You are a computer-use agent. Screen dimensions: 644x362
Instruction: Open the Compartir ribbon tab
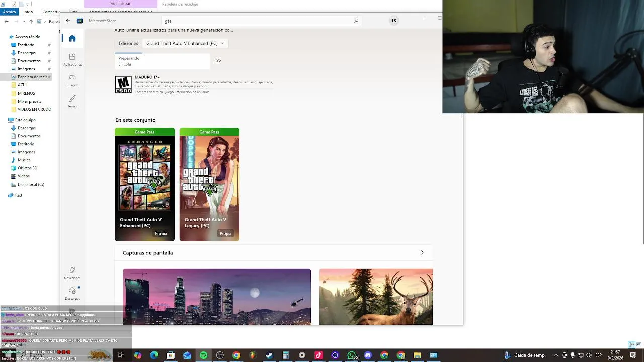tap(51, 12)
